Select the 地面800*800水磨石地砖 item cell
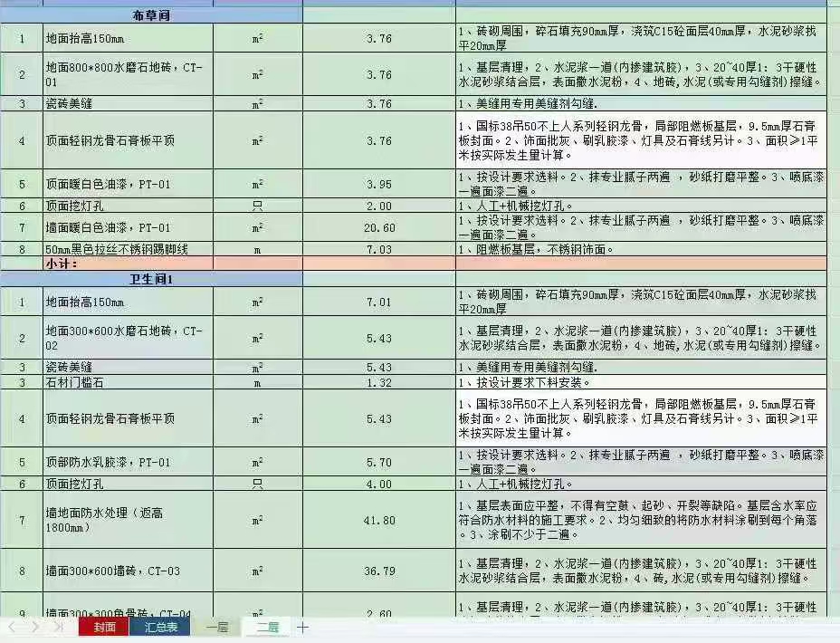840x643 pixels. click(127, 74)
